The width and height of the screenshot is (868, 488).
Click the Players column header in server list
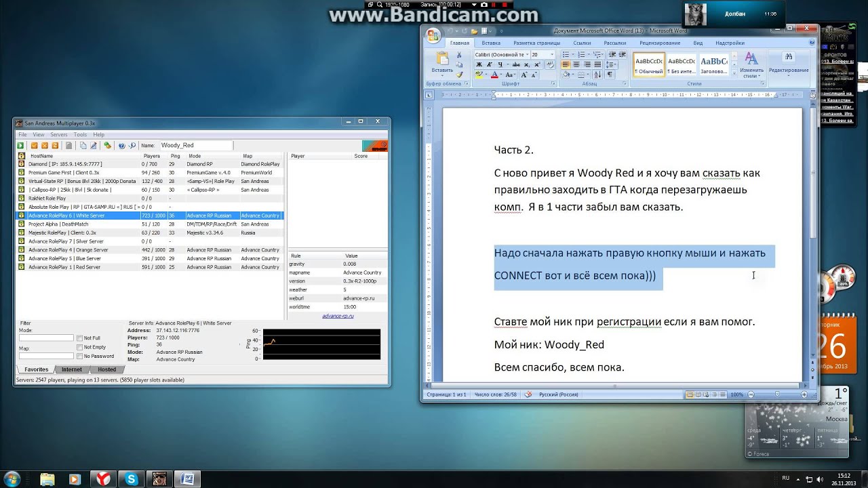152,156
